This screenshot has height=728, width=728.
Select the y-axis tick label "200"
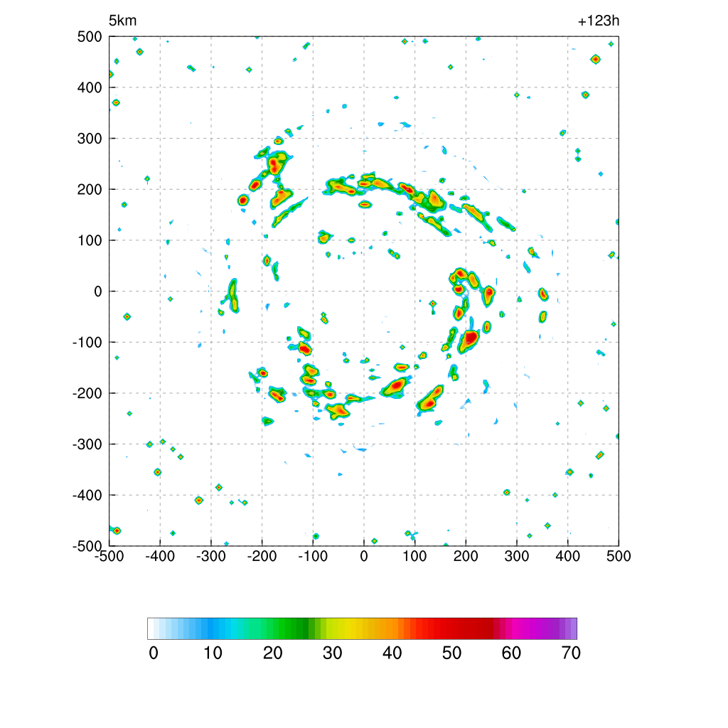click(x=90, y=189)
